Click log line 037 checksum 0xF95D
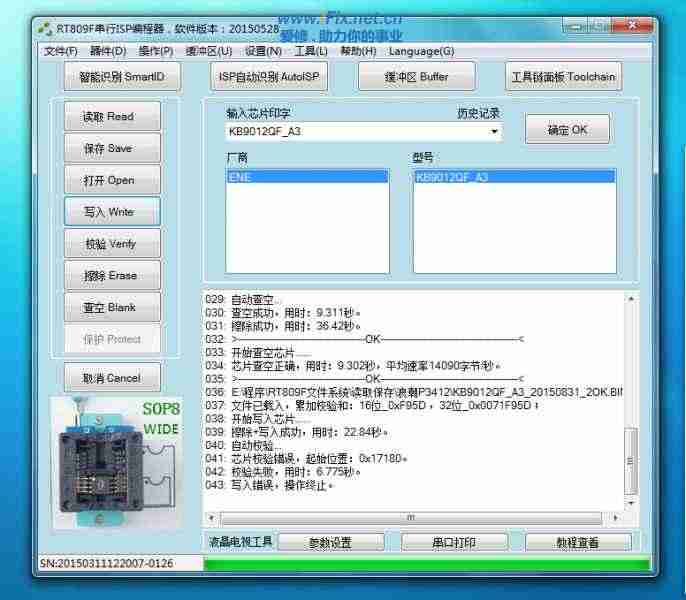The width and height of the screenshot is (686, 600). 372,406
